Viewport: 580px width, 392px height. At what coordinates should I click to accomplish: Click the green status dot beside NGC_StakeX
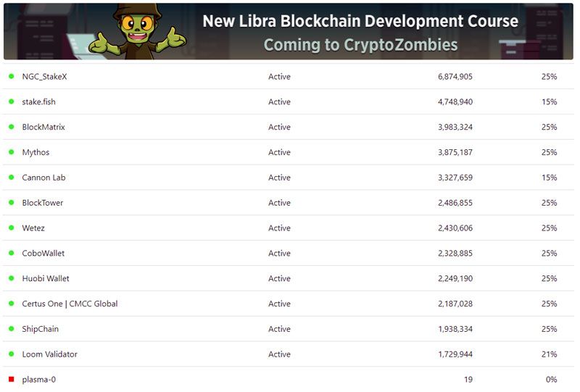point(12,76)
